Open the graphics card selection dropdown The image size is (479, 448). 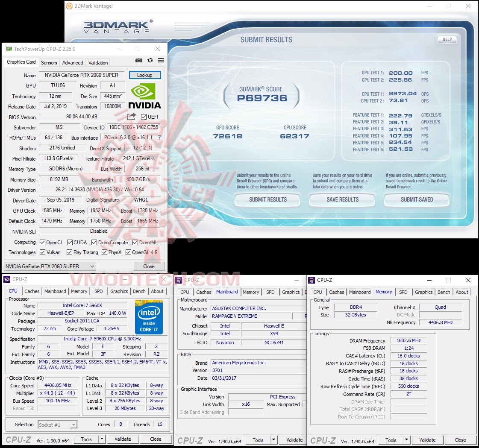click(92, 266)
